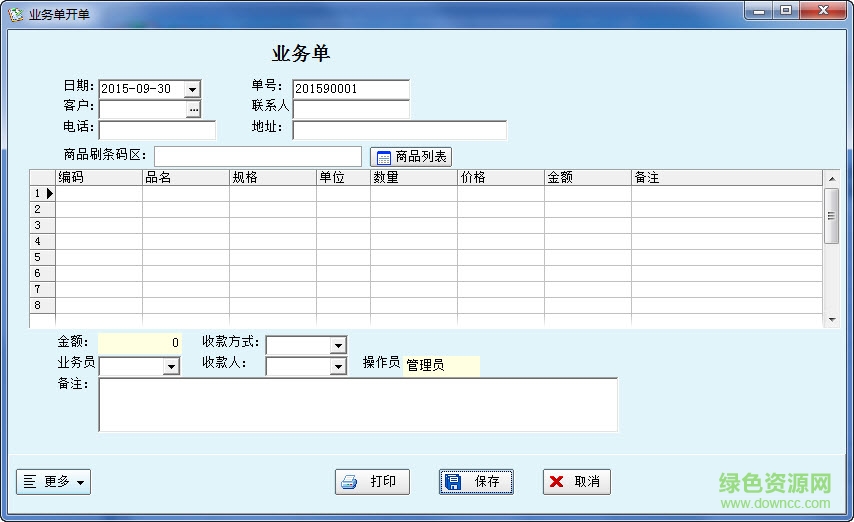Click the grid scrollbar up arrow
This screenshot has width=854, height=522.
[x=832, y=179]
